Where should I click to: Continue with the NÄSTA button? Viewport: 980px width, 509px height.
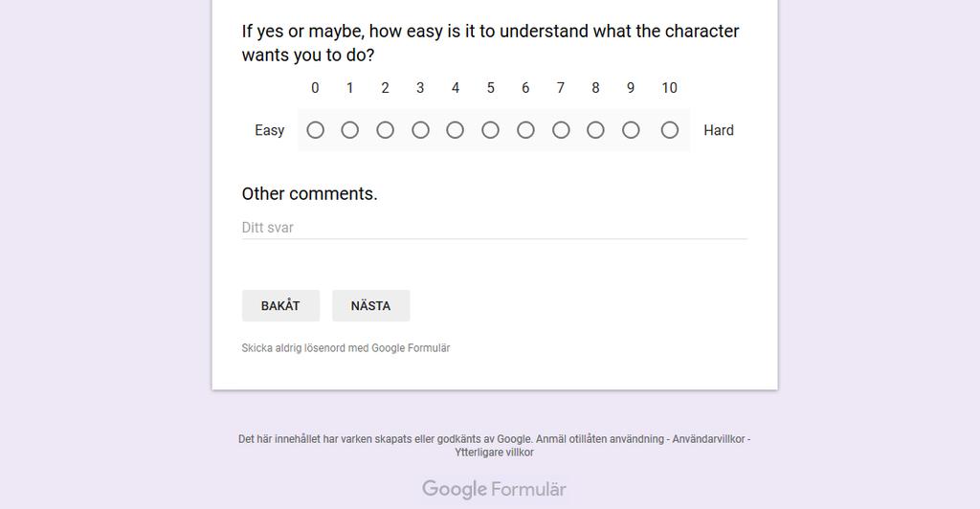coord(370,305)
